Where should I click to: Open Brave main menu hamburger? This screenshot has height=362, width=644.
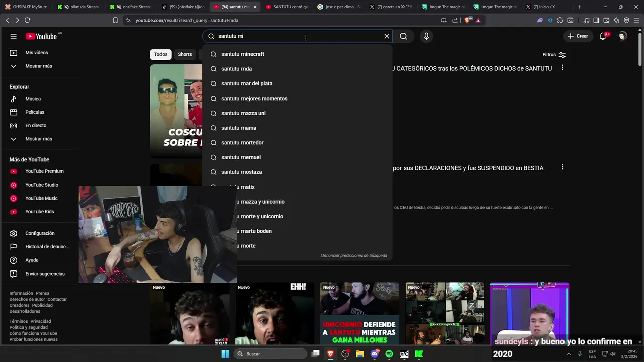(636, 20)
